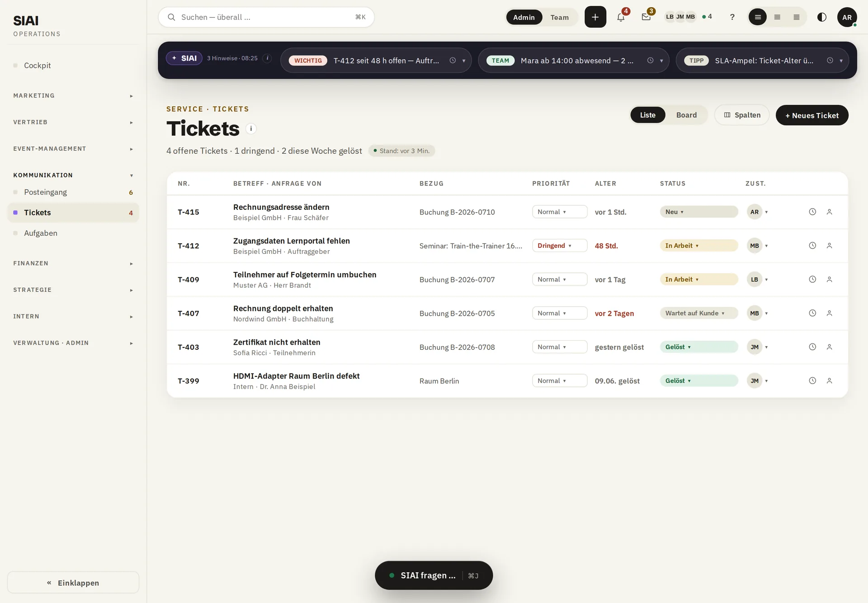Snooze the TEAM hint clock icon

click(x=650, y=61)
